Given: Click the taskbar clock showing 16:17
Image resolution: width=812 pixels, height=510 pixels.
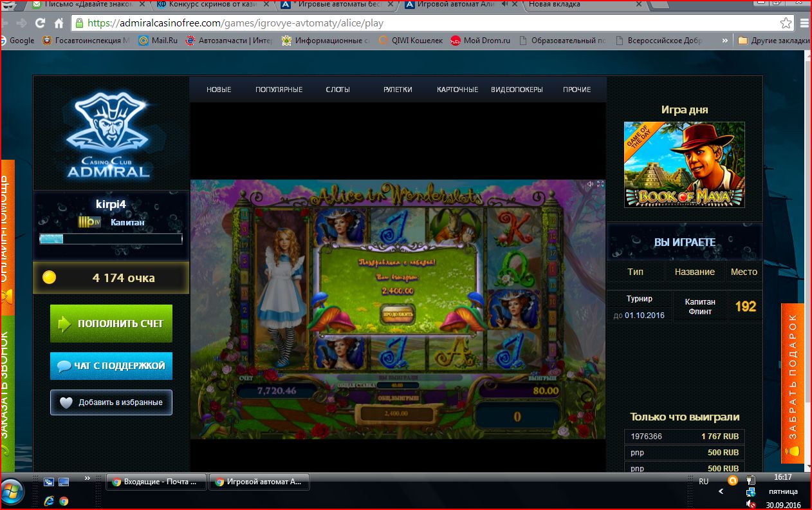Looking at the screenshot, I should [x=783, y=477].
